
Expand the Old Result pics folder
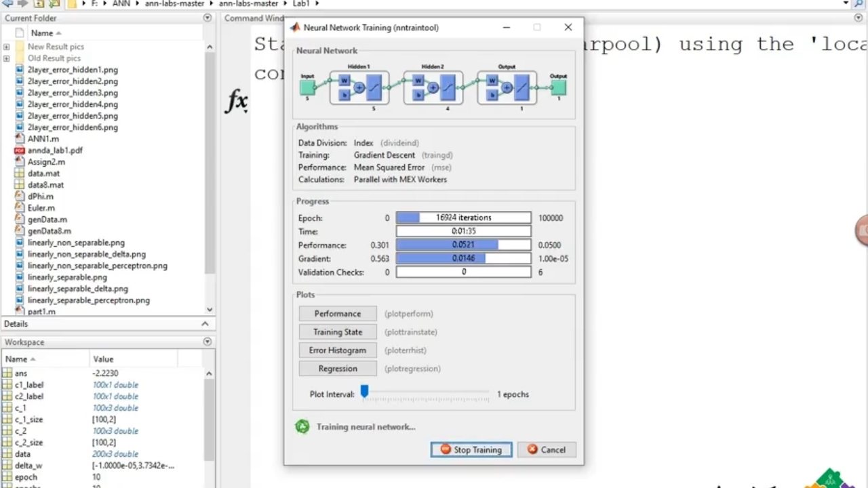[6, 58]
